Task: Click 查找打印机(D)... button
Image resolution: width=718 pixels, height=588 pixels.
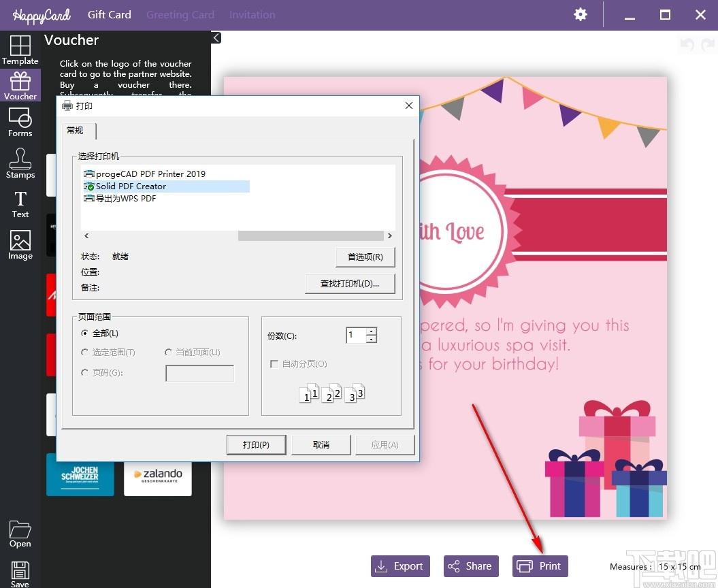Action: (x=349, y=284)
